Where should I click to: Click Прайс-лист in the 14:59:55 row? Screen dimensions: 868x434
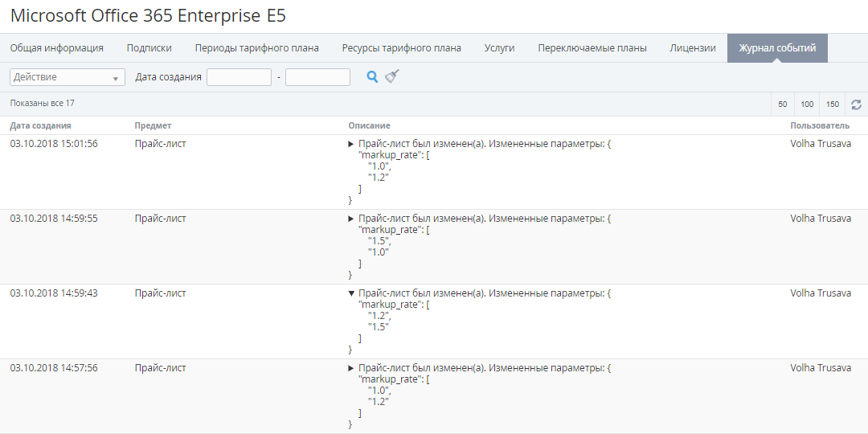161,219
